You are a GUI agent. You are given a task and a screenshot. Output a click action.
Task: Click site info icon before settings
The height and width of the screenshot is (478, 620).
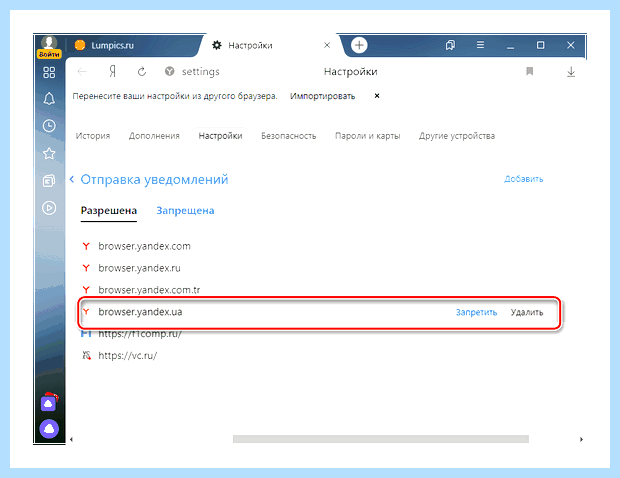pyautogui.click(x=170, y=71)
